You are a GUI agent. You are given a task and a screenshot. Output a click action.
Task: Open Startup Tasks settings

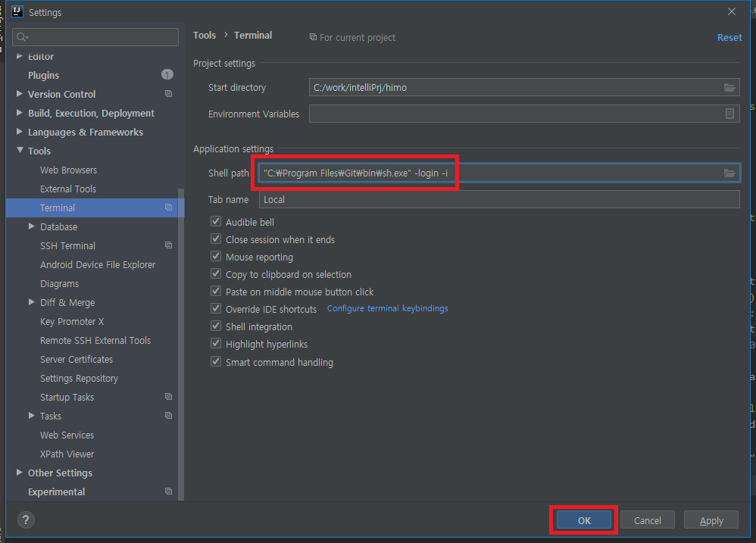(67, 397)
